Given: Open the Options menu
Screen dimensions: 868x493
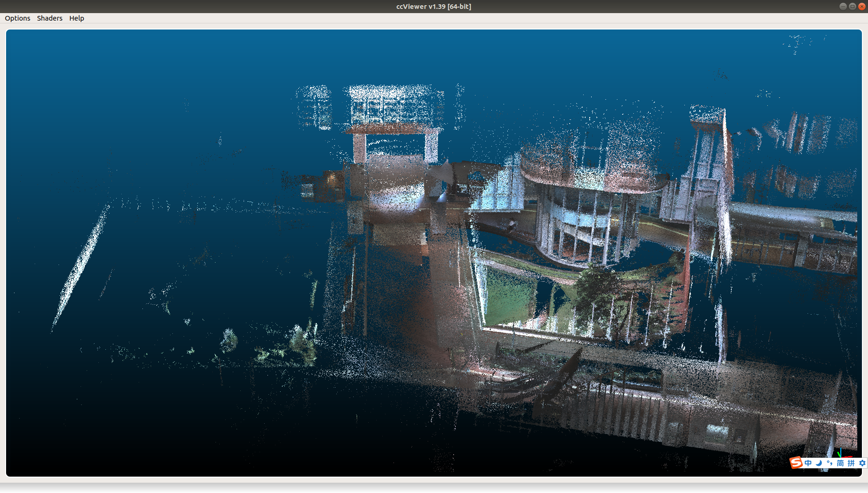Looking at the screenshot, I should 17,18.
